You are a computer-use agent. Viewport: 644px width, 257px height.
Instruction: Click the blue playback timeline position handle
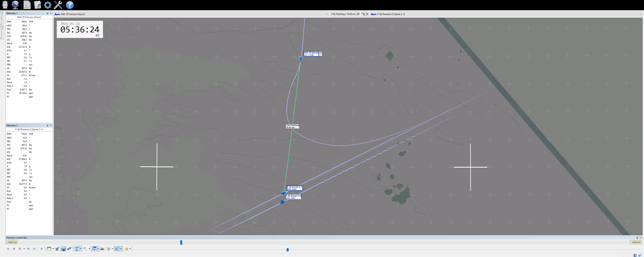pyautogui.click(x=181, y=242)
